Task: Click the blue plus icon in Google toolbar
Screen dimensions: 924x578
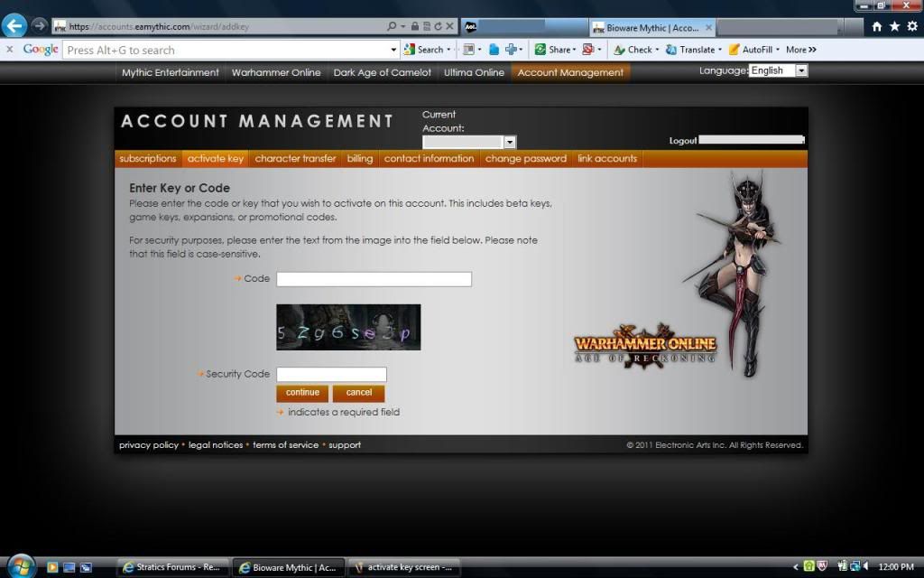Action: (511, 51)
